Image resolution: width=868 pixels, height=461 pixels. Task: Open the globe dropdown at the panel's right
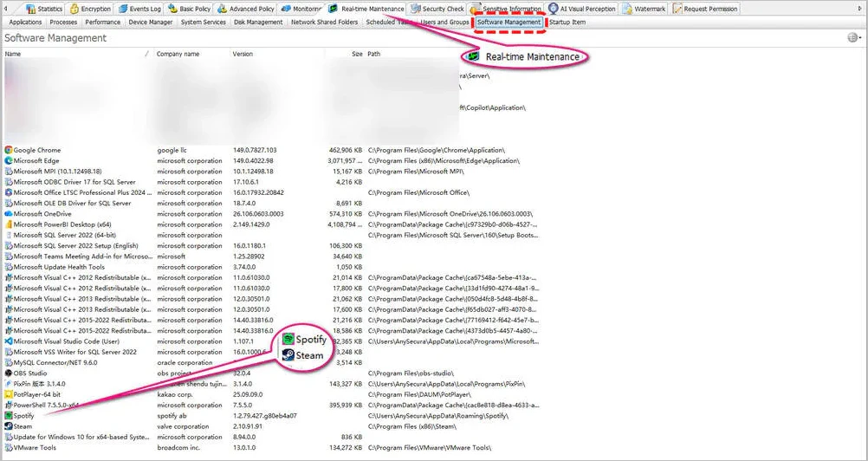854,37
